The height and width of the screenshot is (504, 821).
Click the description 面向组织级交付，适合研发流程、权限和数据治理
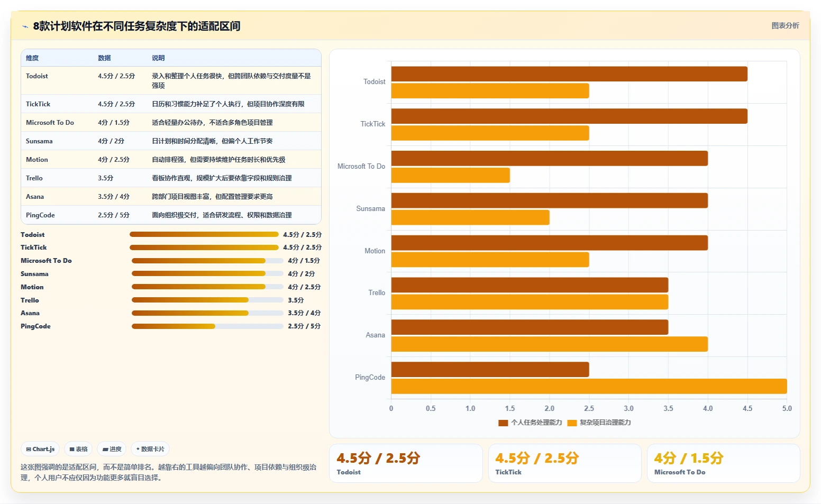click(x=222, y=215)
